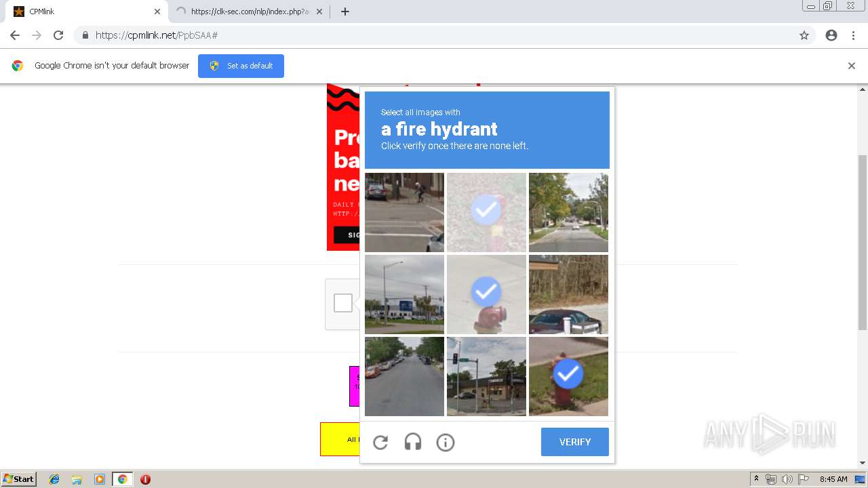Open the Chrome profile menu
The image size is (868, 488).
tap(831, 35)
